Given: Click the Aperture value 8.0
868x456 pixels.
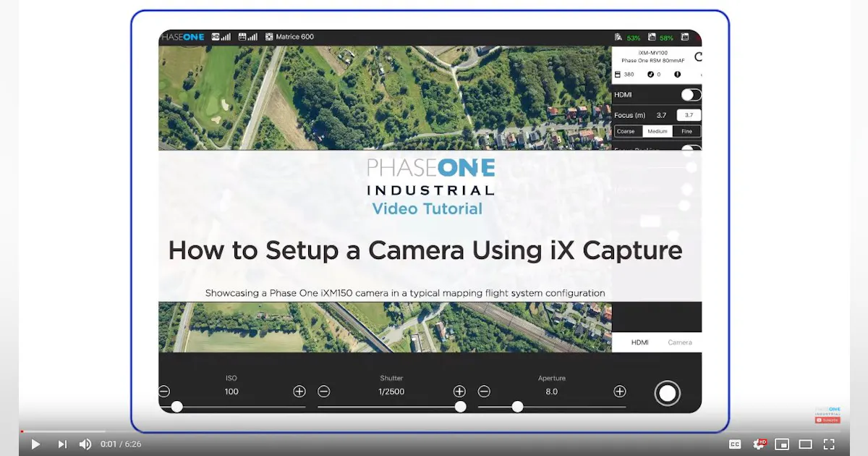Looking at the screenshot, I should pyautogui.click(x=552, y=392).
